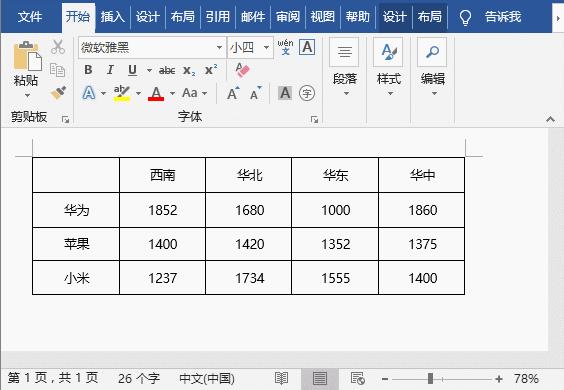Click word count 26 个字
This screenshot has width=564, height=390.
click(x=139, y=378)
